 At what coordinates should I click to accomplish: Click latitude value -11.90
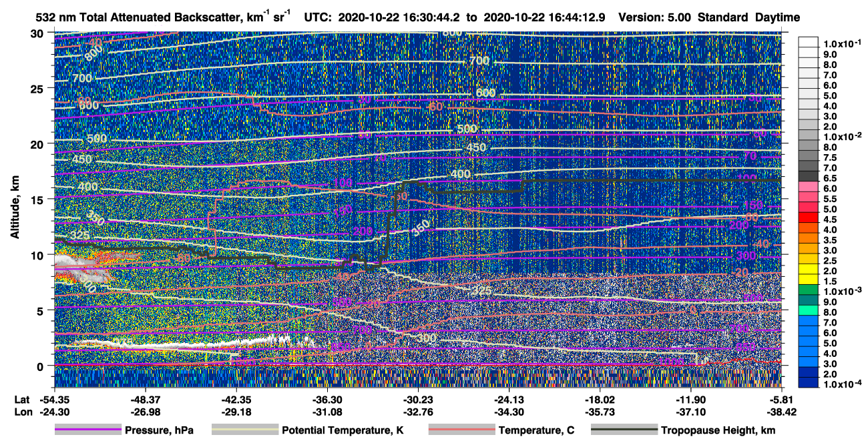pos(691,400)
